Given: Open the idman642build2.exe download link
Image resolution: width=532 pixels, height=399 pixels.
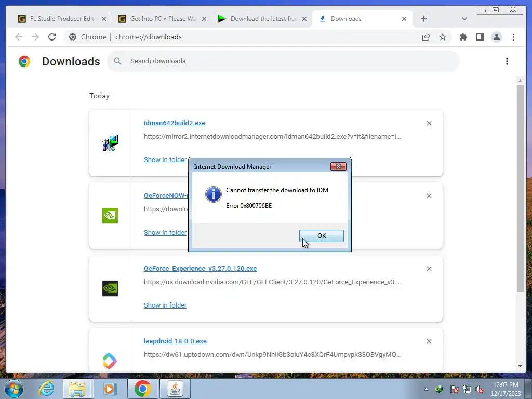Looking at the screenshot, I should pos(175,123).
